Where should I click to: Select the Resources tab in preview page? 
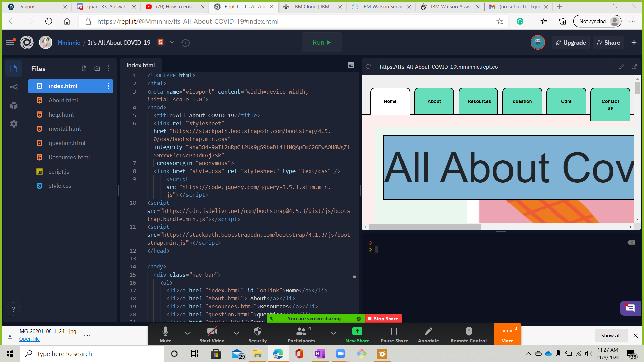coord(479,101)
